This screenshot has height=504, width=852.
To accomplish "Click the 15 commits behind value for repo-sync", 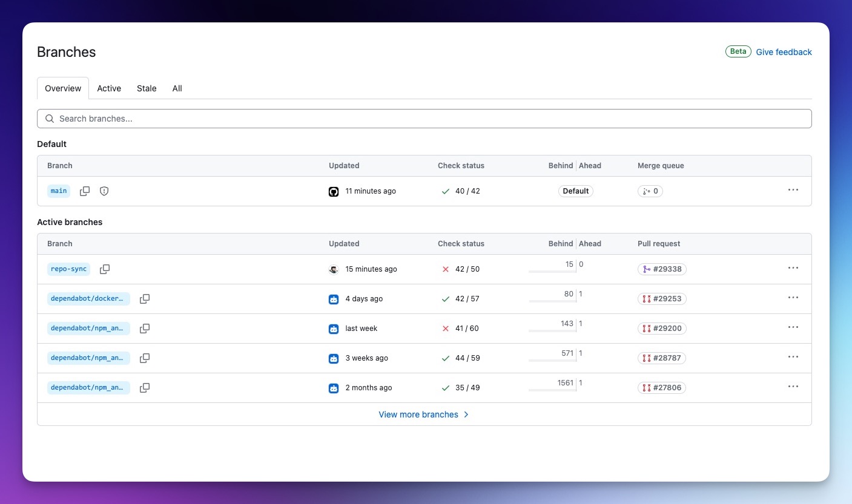I will point(569,264).
